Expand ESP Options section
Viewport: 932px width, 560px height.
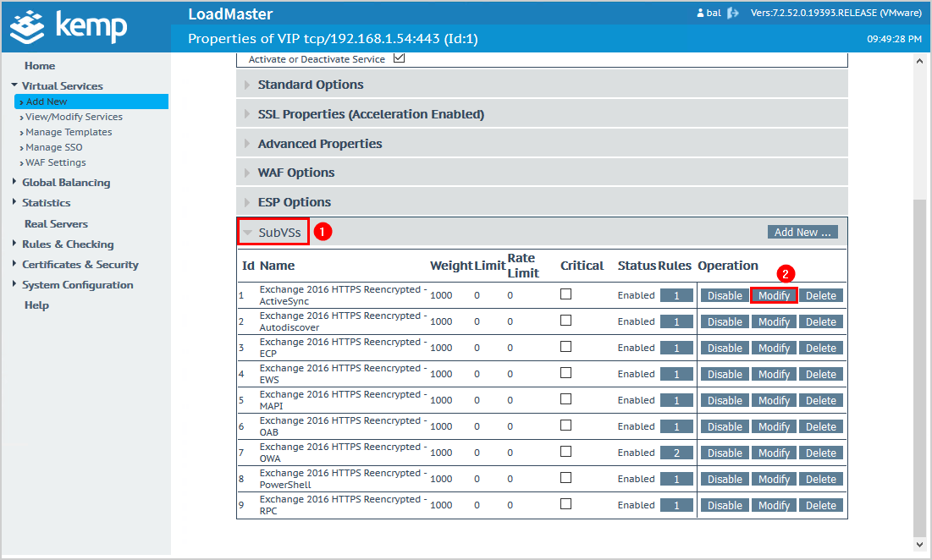(x=542, y=202)
